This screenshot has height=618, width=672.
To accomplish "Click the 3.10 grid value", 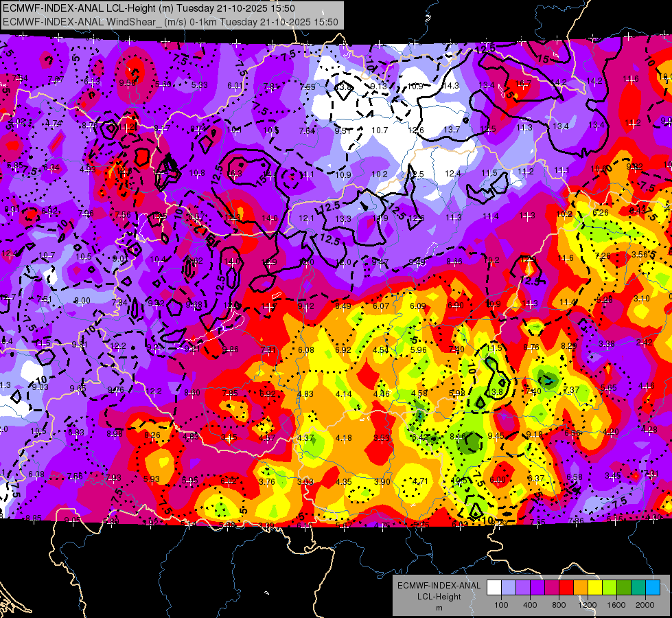I will coord(642,298).
